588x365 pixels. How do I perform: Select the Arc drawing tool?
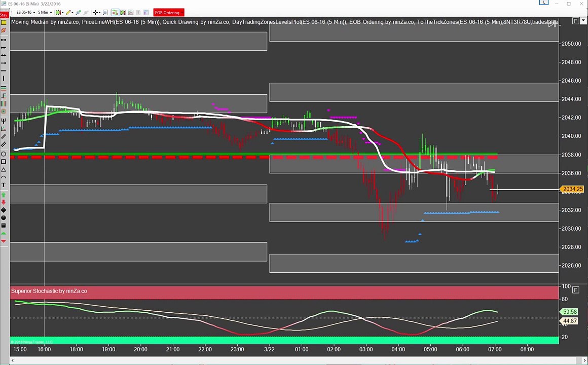pos(4,177)
